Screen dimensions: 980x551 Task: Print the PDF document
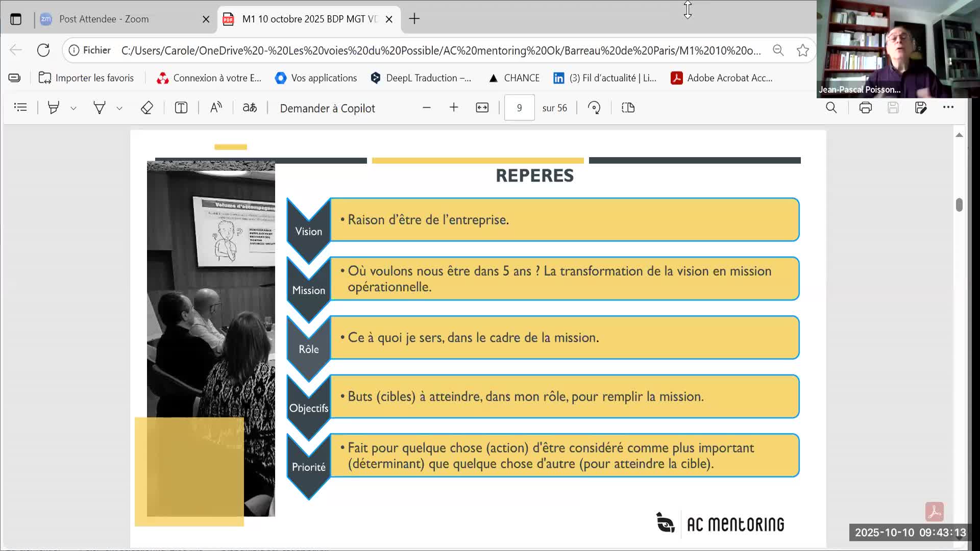(x=865, y=108)
